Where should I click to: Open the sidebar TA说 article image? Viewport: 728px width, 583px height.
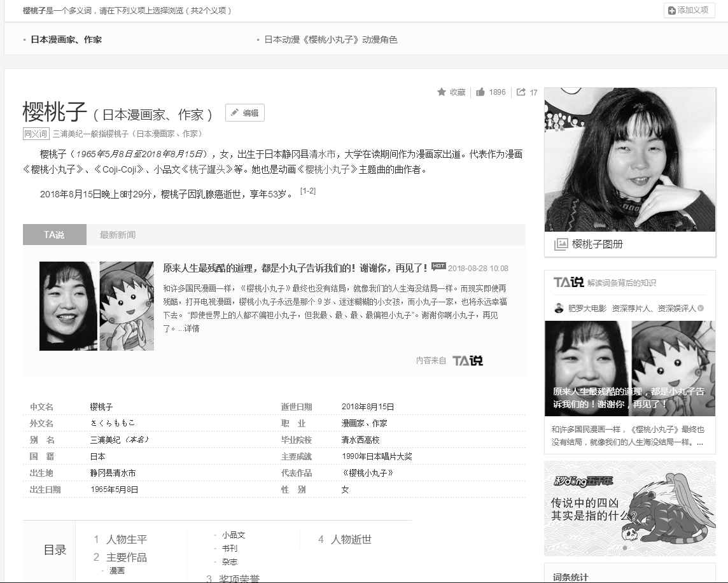(629, 368)
